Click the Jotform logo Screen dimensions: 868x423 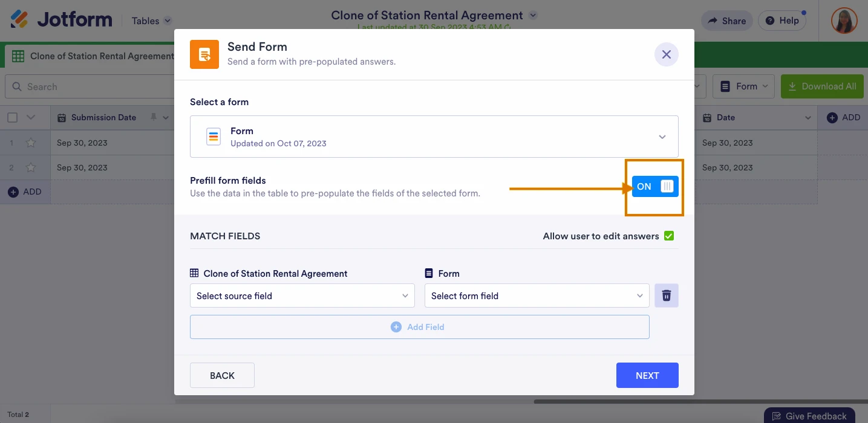click(x=61, y=20)
